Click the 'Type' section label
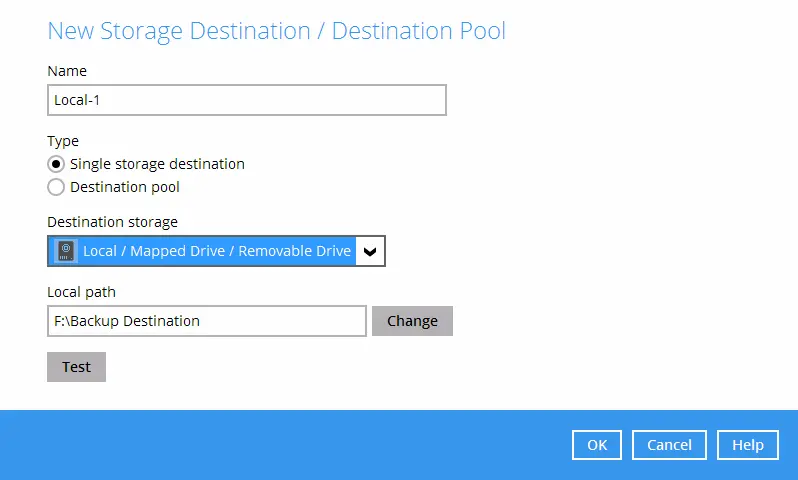 point(63,141)
